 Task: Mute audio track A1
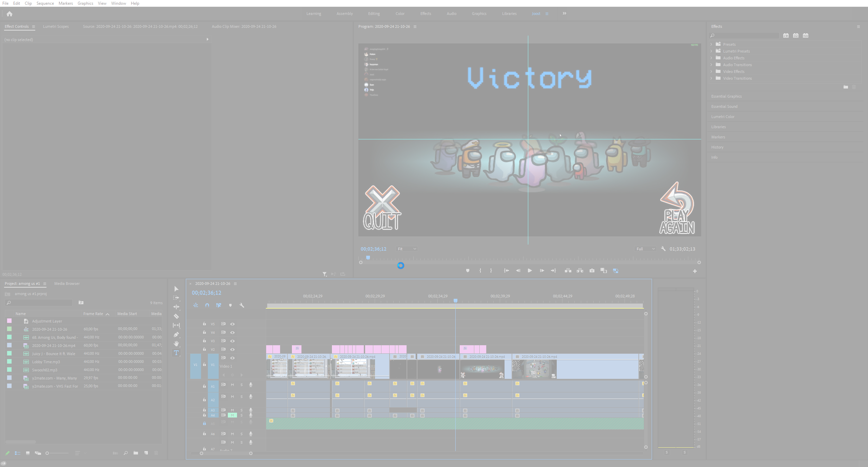coord(233,385)
